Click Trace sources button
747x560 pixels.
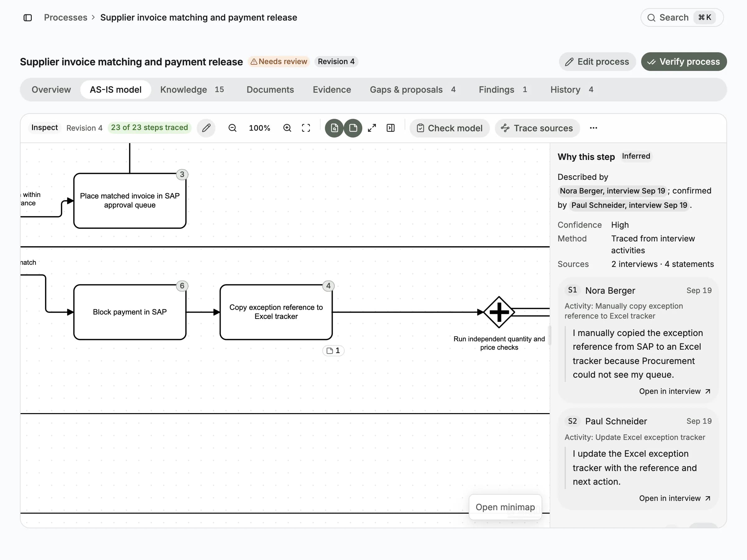click(537, 128)
